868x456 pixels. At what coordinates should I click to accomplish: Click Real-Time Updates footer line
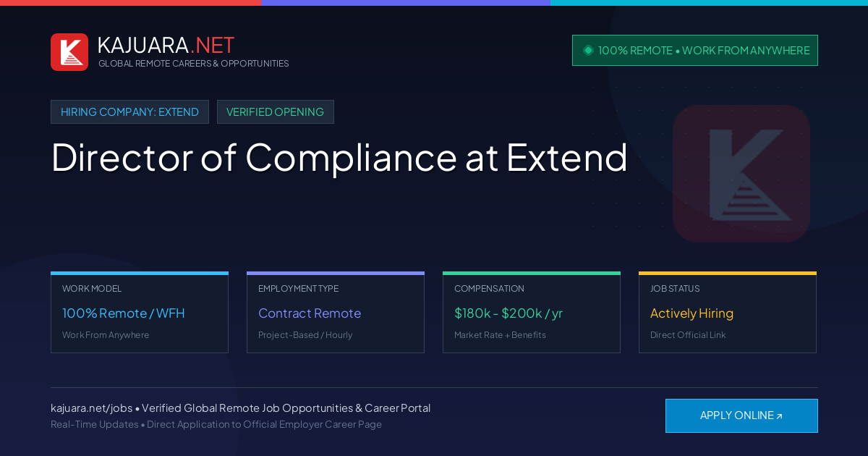[x=216, y=424]
